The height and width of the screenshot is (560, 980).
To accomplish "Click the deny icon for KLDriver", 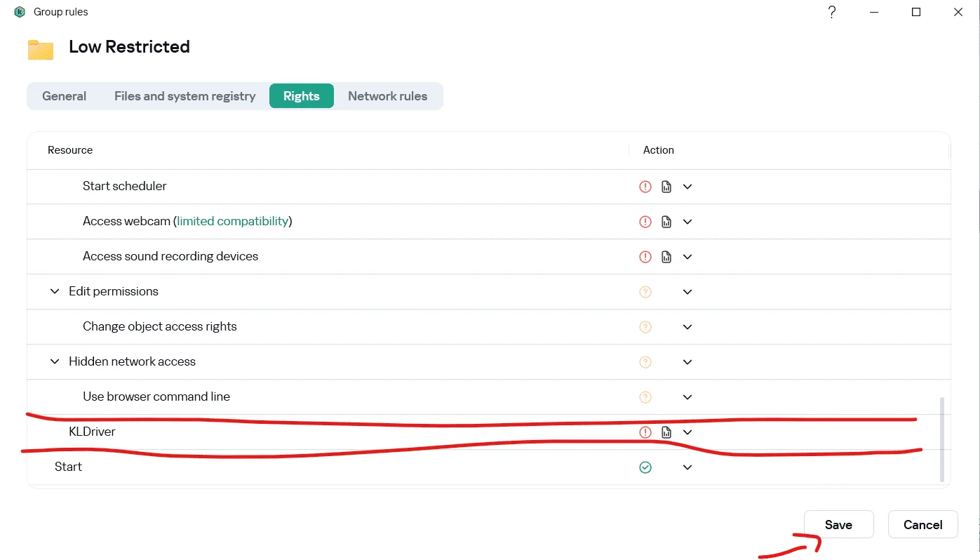I will [645, 432].
